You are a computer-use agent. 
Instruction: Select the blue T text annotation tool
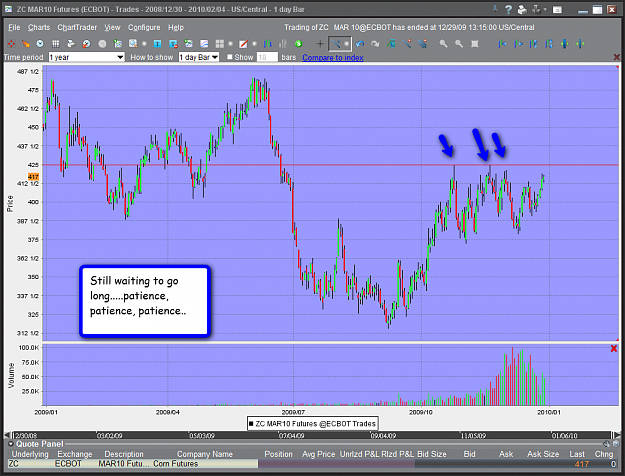pos(157,44)
